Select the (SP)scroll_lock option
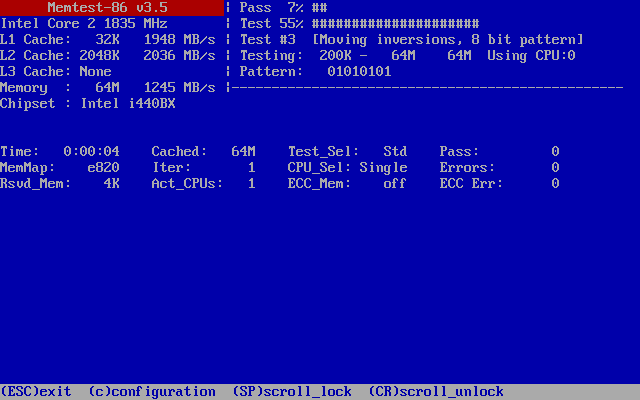Image resolution: width=640 pixels, height=400 pixels. [x=292, y=392]
